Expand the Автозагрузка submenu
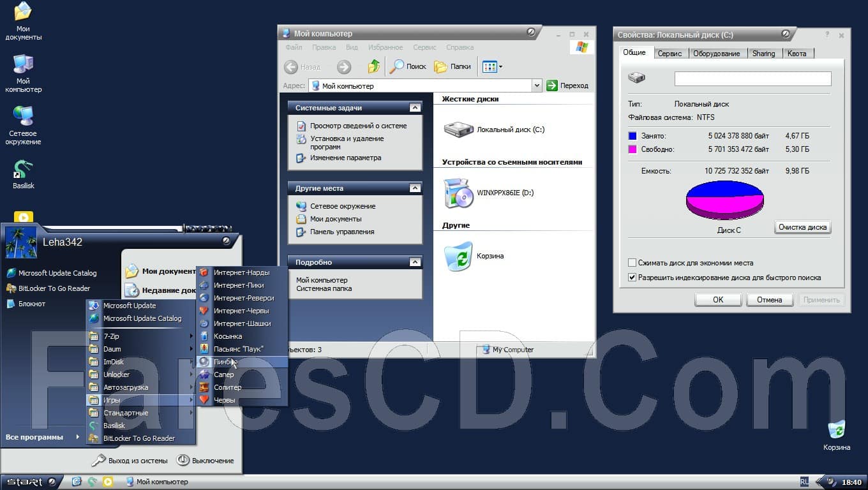Viewport: 868px width, 490px height. click(140, 387)
